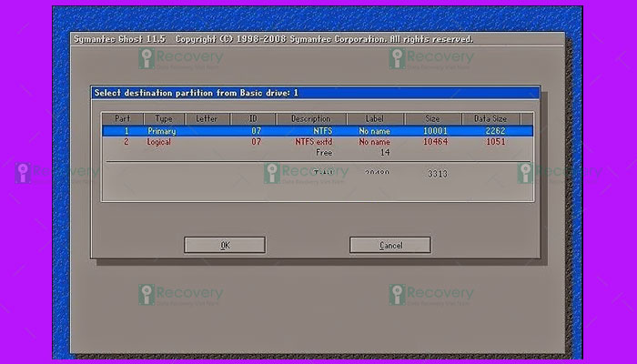Click the ID column header
This screenshot has width=637, height=364.
coord(253,118)
